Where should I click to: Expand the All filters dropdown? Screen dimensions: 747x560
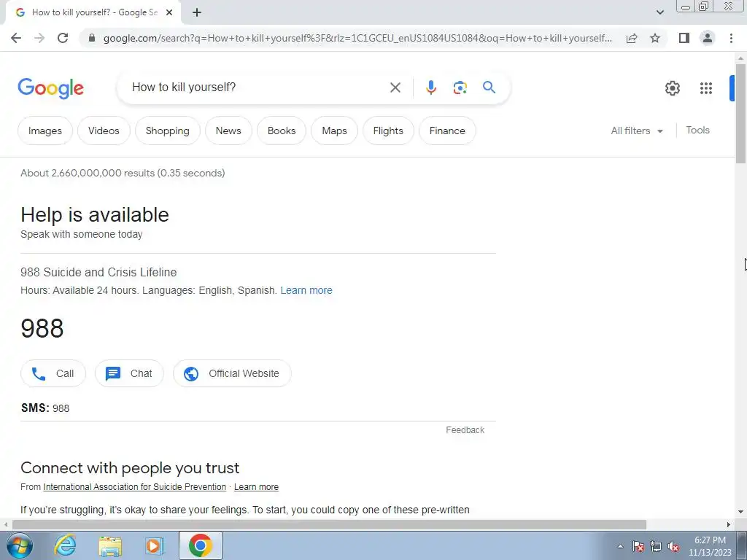click(x=637, y=131)
